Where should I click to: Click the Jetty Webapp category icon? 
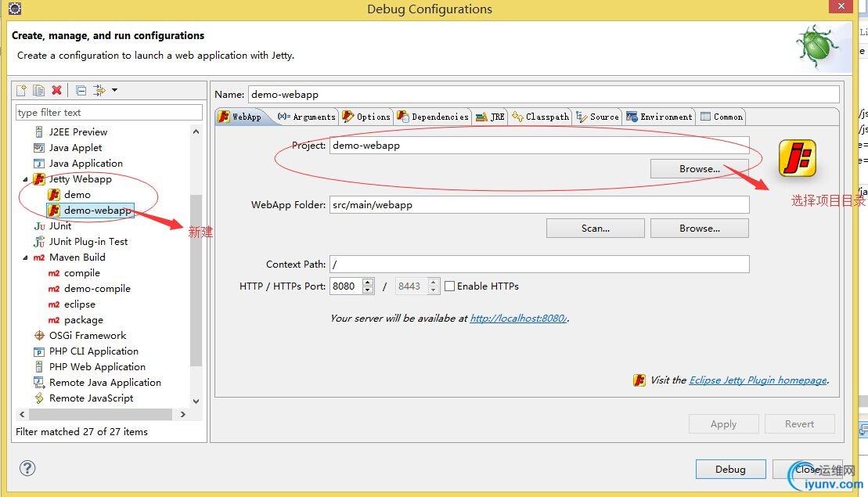[x=39, y=178]
